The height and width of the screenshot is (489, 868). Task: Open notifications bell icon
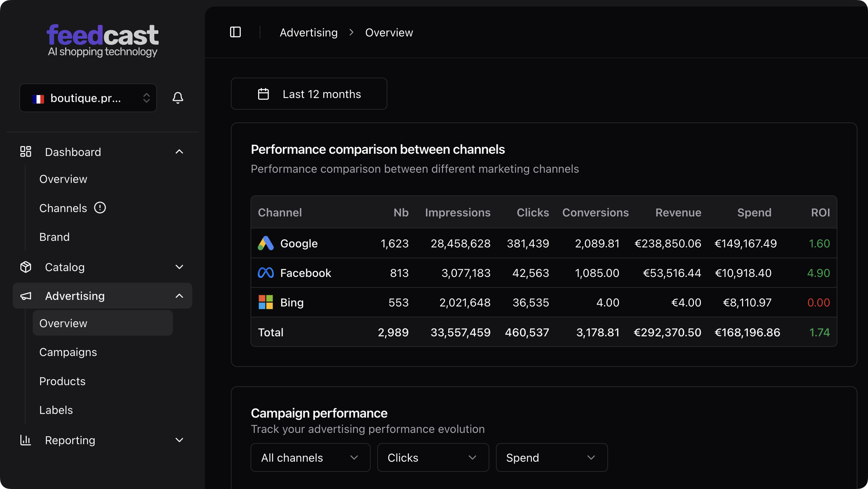coord(178,98)
